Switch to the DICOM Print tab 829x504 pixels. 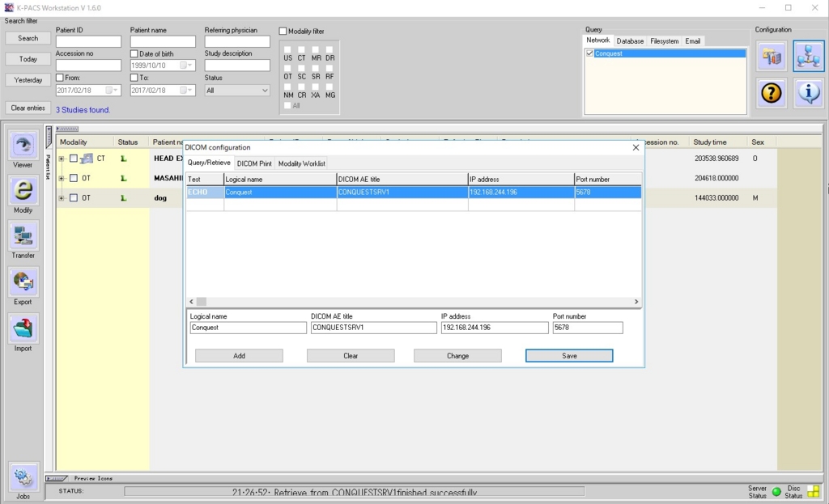click(254, 163)
